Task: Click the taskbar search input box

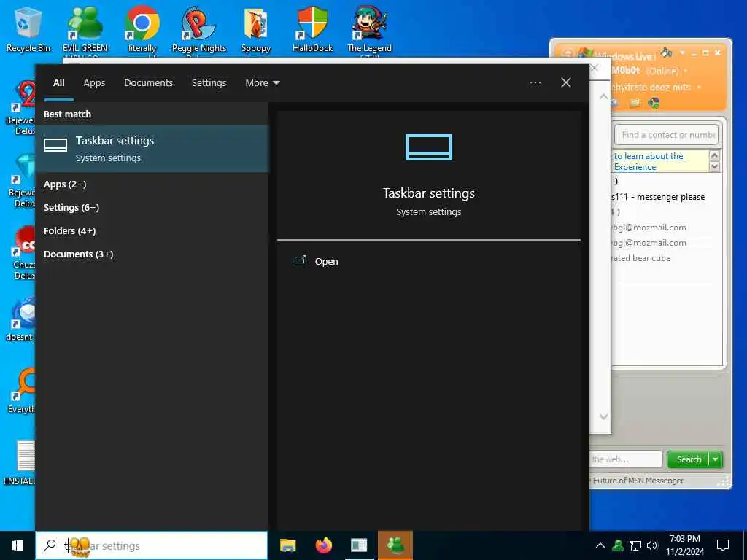Action: click(x=152, y=545)
